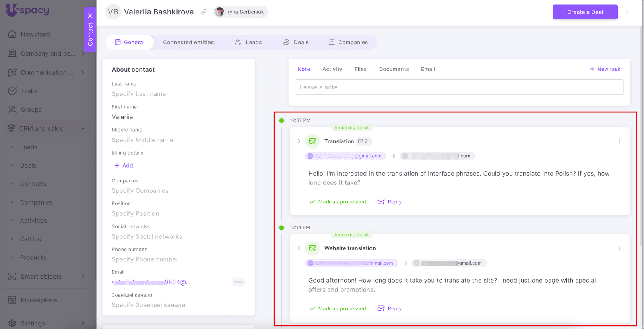
Task: Click the Website translation email options menu
Action: pos(619,248)
